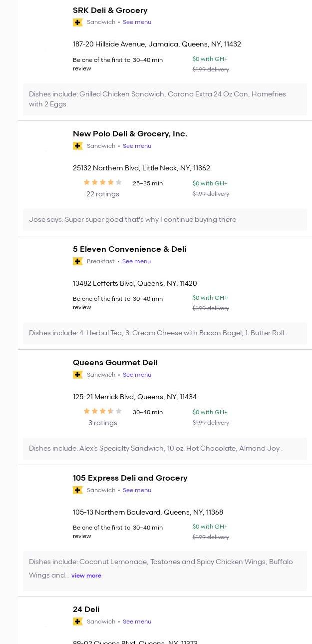Viewport: 312px width, 644px height.
Task: Click GH+ badge icon for SRK Deli & Grocery
Action: pyautogui.click(x=77, y=22)
